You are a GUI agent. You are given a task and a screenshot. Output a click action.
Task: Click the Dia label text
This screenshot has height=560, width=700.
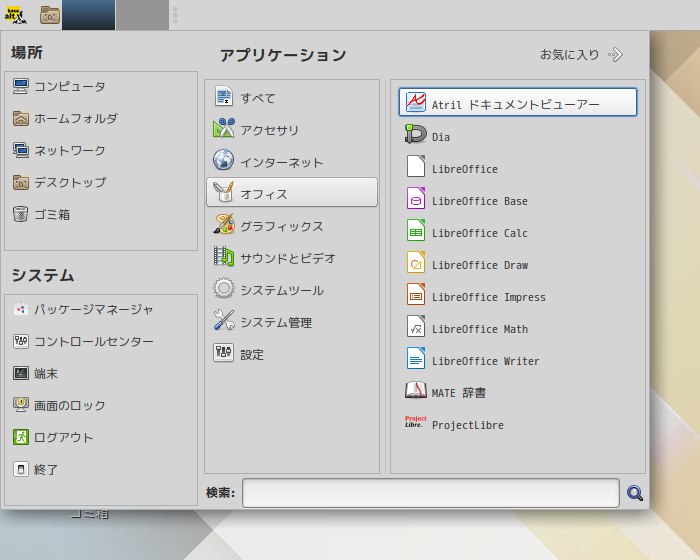tap(441, 137)
